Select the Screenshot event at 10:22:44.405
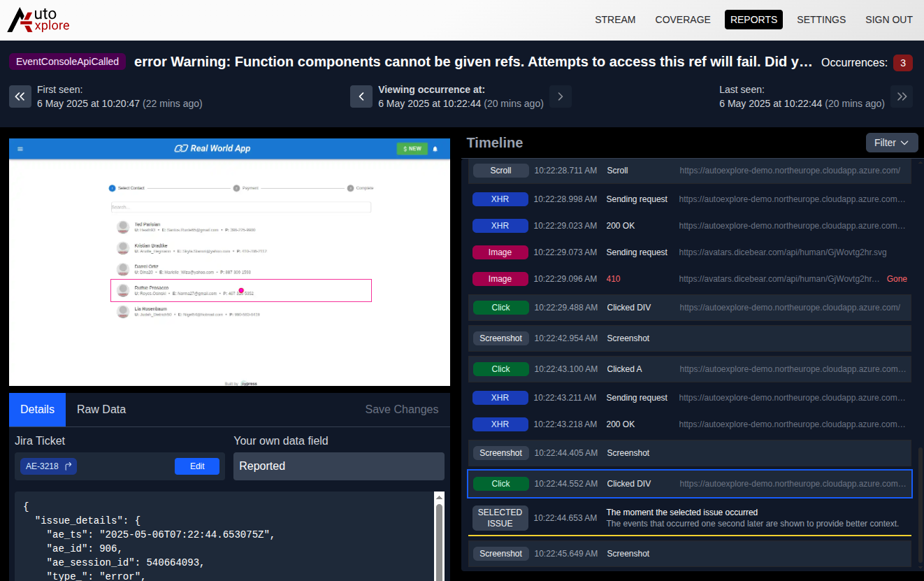This screenshot has width=924, height=581. (689, 453)
